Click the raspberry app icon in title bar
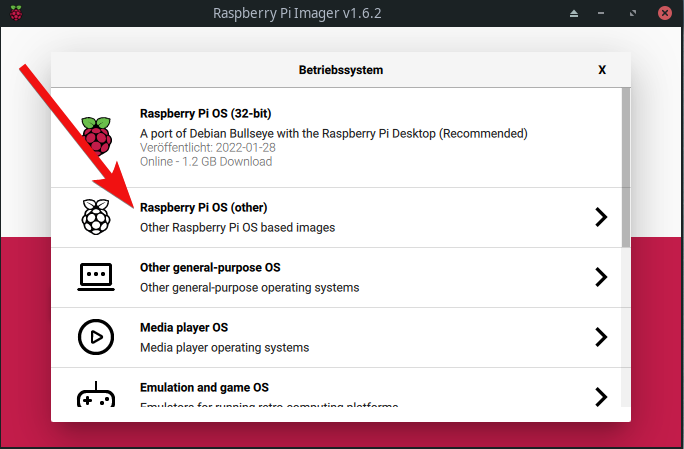This screenshot has height=449, width=684. coord(16,13)
